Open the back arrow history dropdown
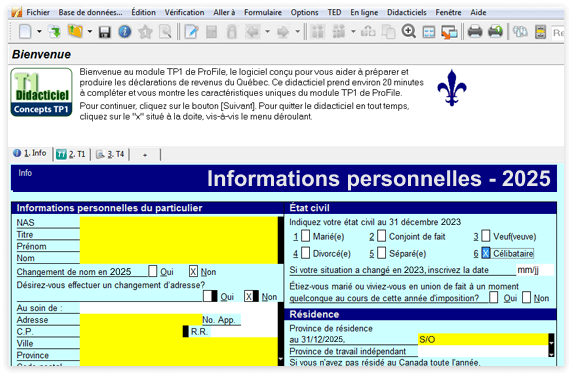This screenshot has width=572, height=376. (267, 32)
